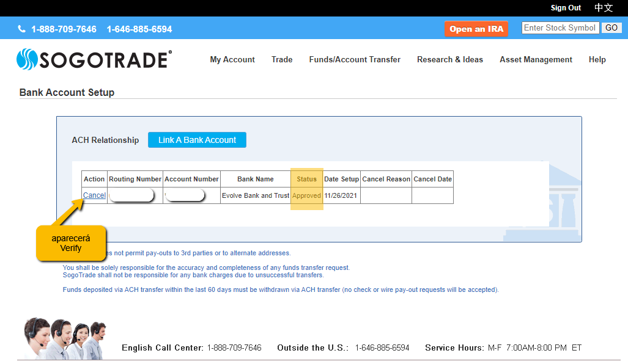The width and height of the screenshot is (628, 364).
Task: Open the My Account menu
Action: 232,60
